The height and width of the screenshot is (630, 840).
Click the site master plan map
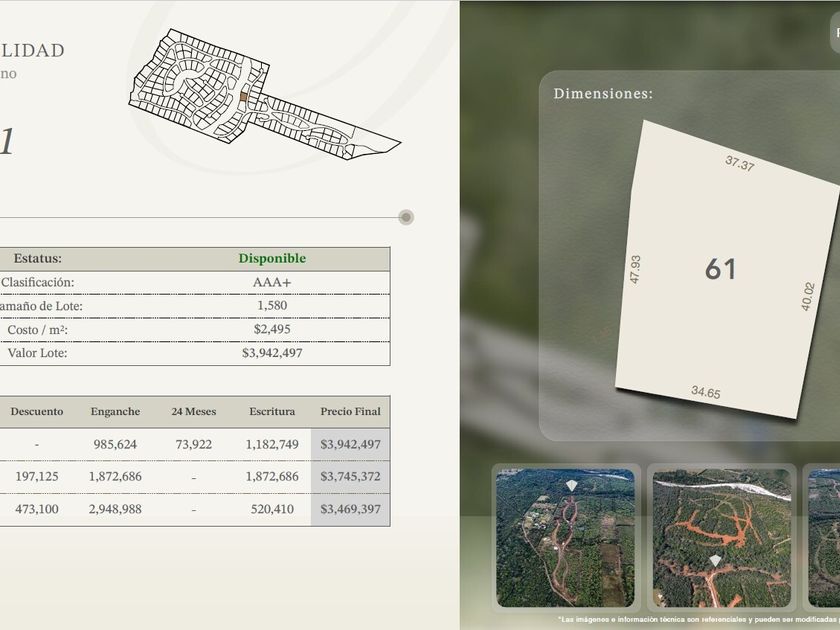[265, 94]
